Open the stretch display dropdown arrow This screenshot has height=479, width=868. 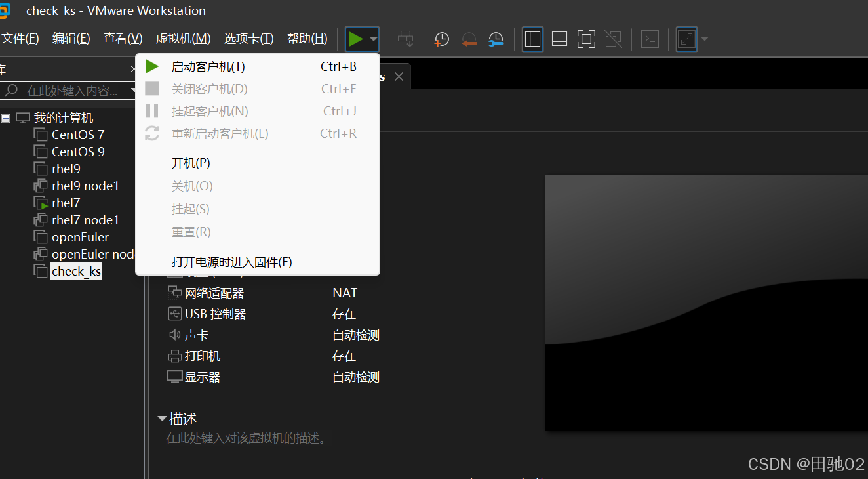click(x=705, y=39)
